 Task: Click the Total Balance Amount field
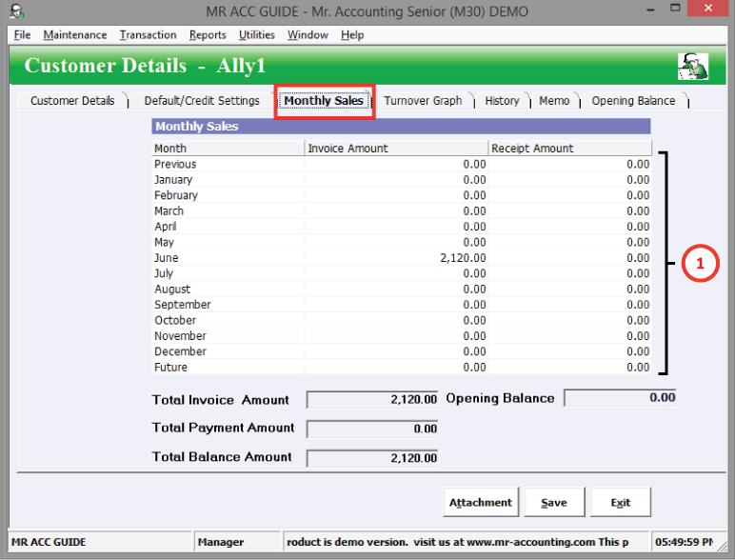click(x=372, y=458)
